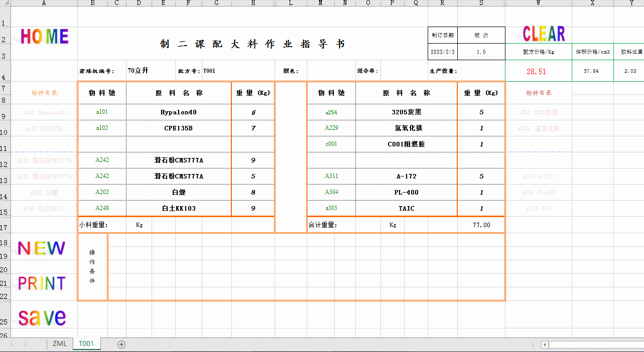This screenshot has width=644, height=352.
Task: Switch to the ZML sheet tab
Action: [60, 344]
